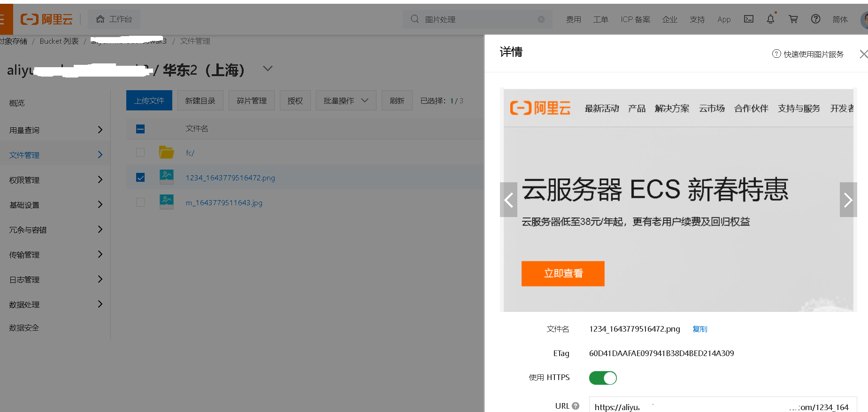Open the 工单 menu
Screen dimensions: 868x412
click(x=601, y=19)
